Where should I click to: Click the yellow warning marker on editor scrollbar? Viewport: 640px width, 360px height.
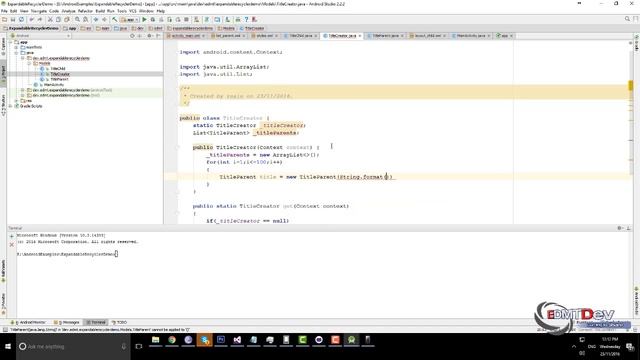(x=631, y=85)
